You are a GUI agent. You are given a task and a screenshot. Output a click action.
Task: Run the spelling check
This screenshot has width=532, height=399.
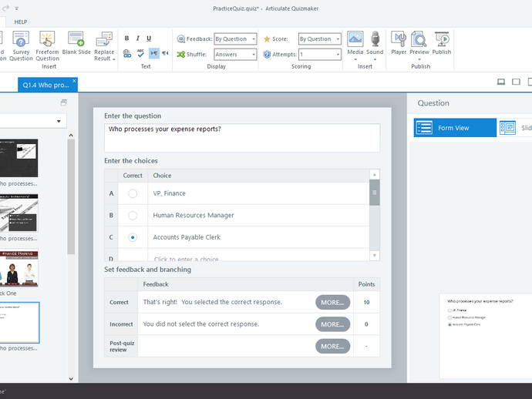click(140, 53)
